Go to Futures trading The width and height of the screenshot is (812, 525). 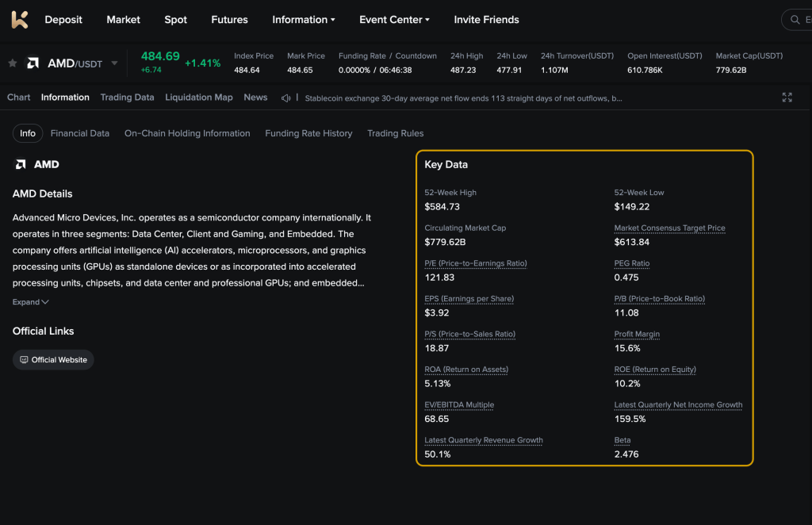click(x=229, y=20)
